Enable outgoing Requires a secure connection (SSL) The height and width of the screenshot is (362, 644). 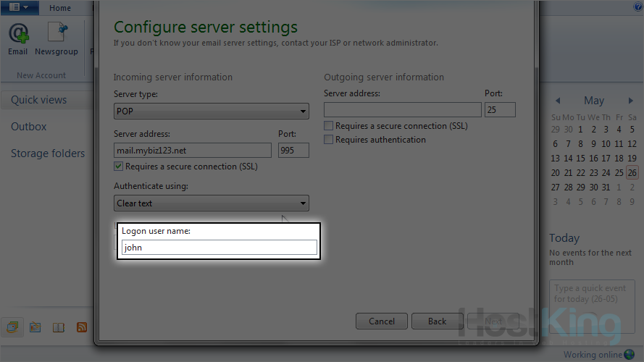click(x=329, y=126)
